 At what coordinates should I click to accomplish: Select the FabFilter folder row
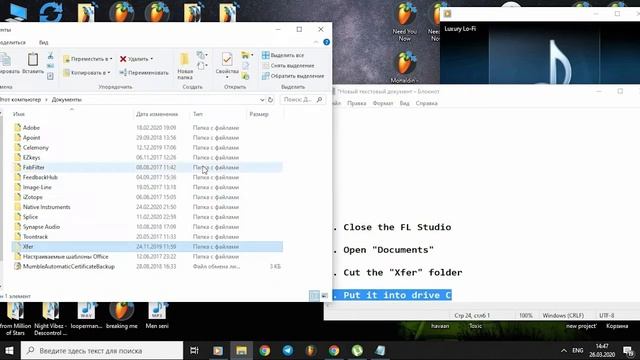tap(147, 167)
